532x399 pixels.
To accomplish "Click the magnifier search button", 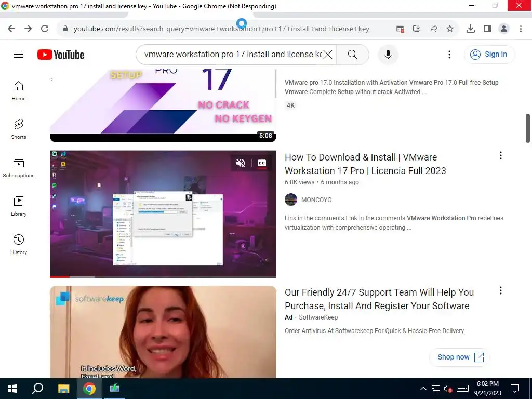I will tap(353, 54).
